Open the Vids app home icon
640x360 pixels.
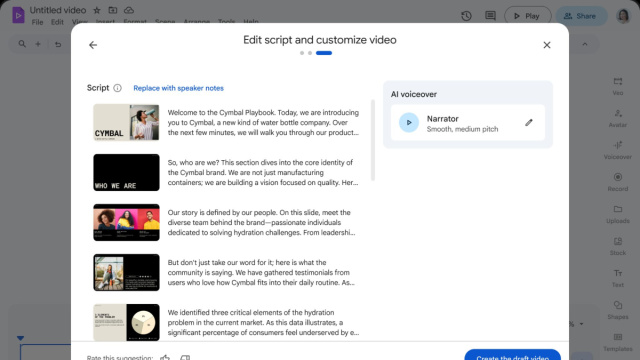pos(18,16)
